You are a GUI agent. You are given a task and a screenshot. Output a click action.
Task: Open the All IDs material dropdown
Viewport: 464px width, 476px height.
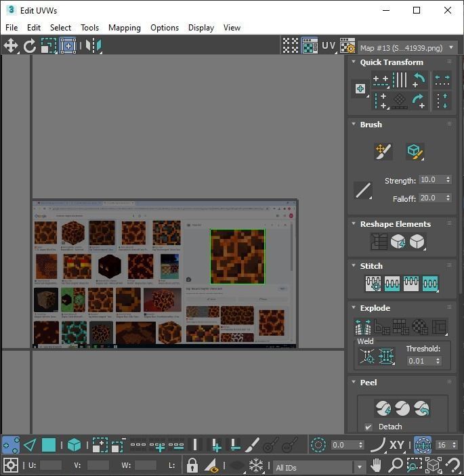320,467
